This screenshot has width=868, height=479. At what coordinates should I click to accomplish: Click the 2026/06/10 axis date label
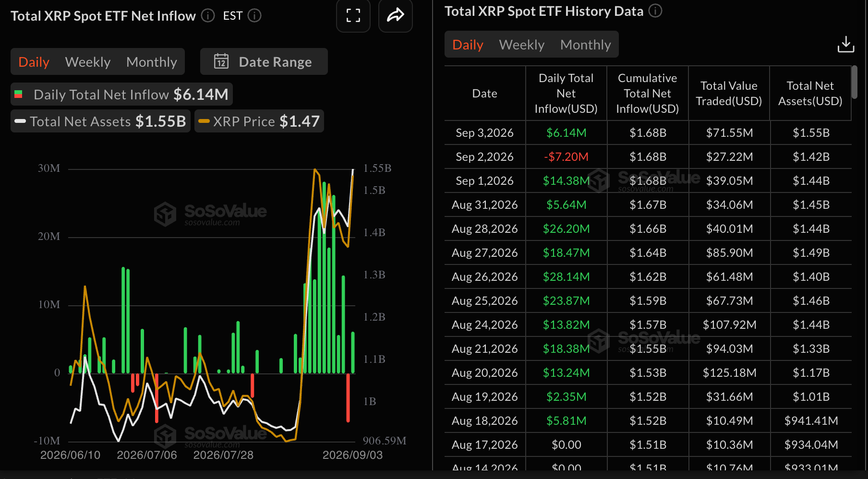click(x=70, y=455)
